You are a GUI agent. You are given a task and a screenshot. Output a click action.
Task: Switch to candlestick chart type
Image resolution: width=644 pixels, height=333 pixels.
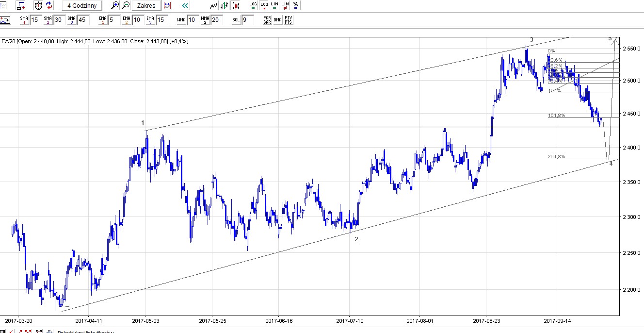236,6
